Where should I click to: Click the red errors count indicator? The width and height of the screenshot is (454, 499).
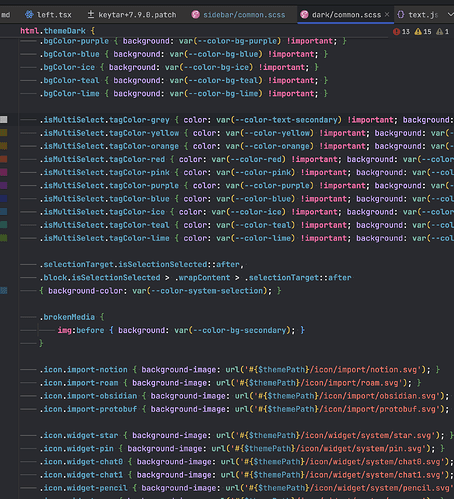(x=401, y=32)
